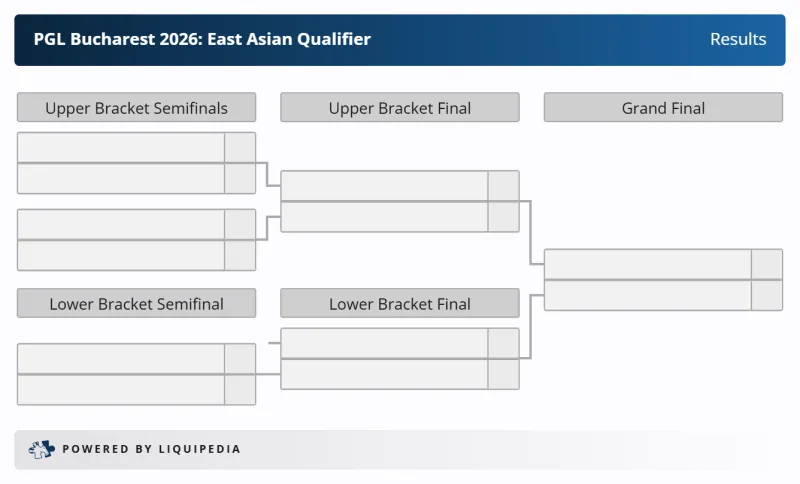Open the Lower Bracket Semifinal header
The height and width of the screenshot is (484, 800).
[x=136, y=304]
